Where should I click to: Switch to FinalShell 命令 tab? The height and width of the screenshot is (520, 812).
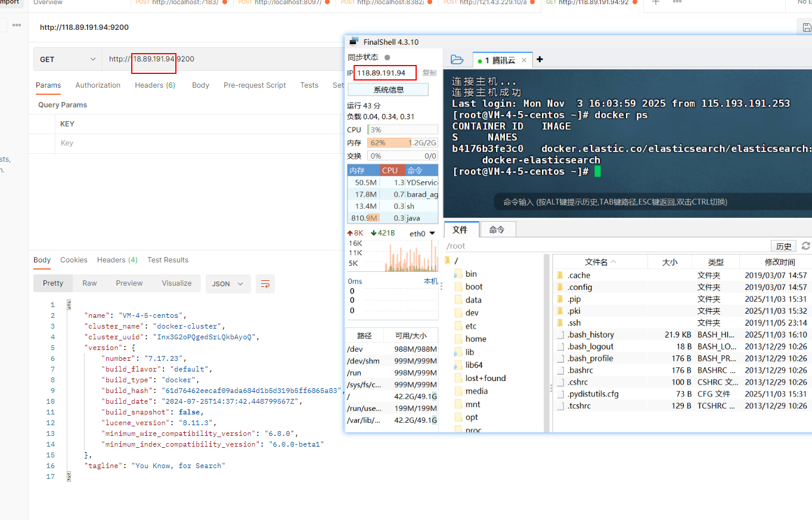point(497,230)
